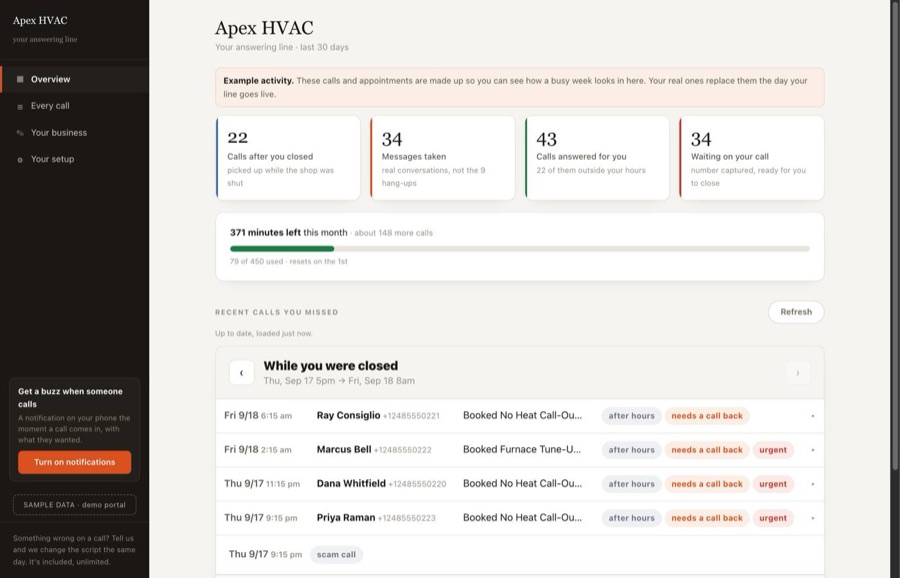The image size is (900, 578).
Task: Click the Refresh button
Action: click(x=796, y=312)
